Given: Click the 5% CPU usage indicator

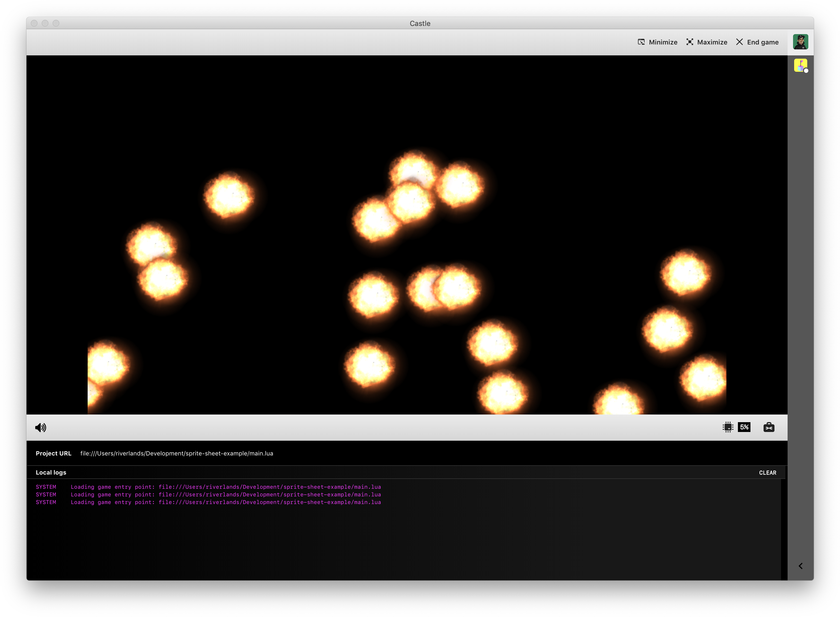Looking at the screenshot, I should coord(744,427).
